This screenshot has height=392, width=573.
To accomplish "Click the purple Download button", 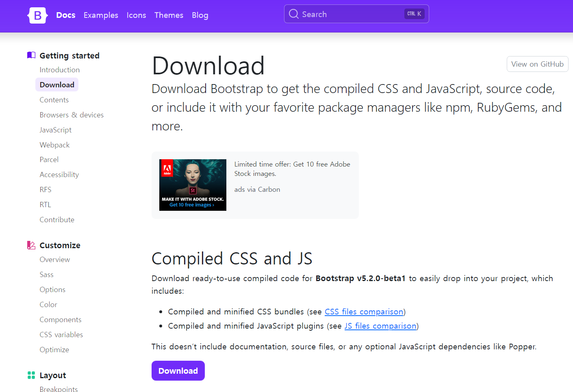I will (178, 370).
